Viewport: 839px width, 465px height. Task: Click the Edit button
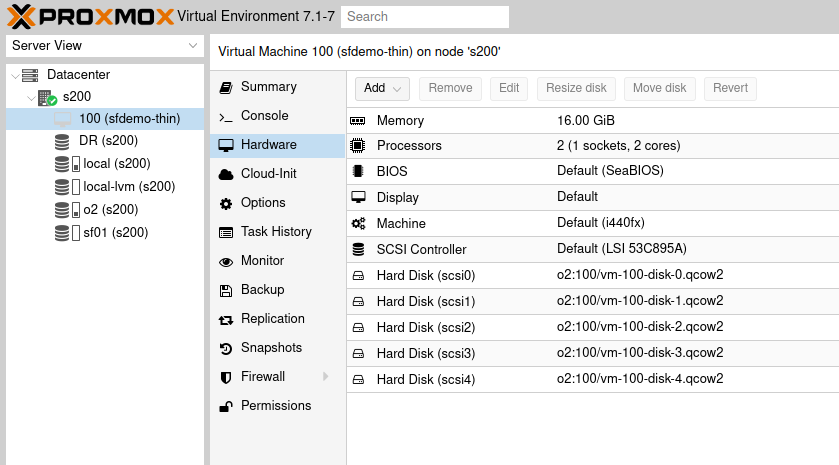coord(509,88)
